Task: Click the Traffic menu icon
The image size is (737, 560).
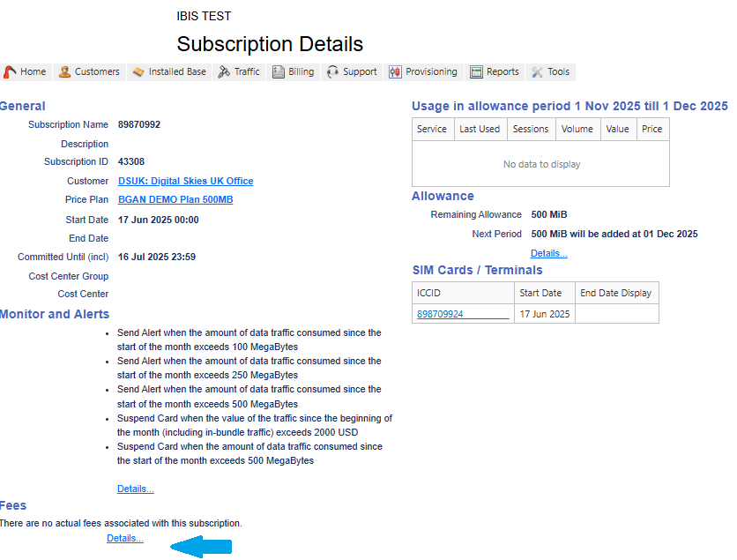Action: pyautogui.click(x=224, y=72)
